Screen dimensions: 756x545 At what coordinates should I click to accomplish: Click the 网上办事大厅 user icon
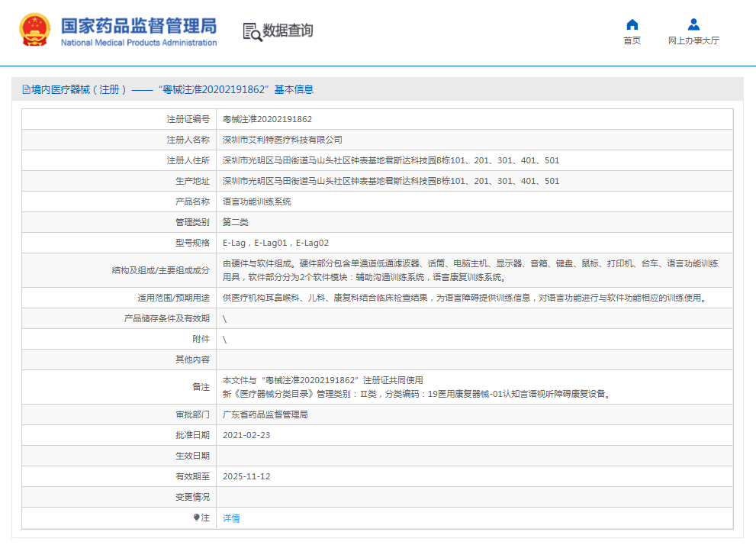point(693,24)
